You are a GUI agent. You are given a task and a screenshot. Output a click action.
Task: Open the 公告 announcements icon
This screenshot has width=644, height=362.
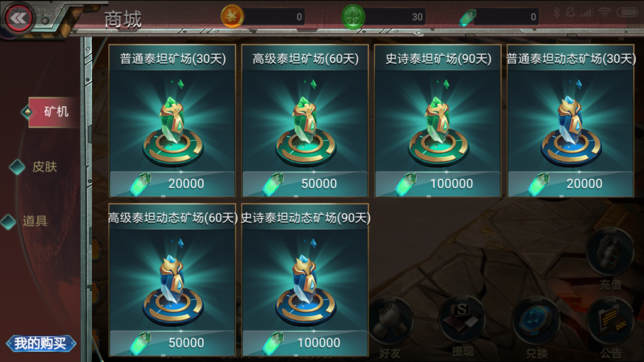[610, 328]
